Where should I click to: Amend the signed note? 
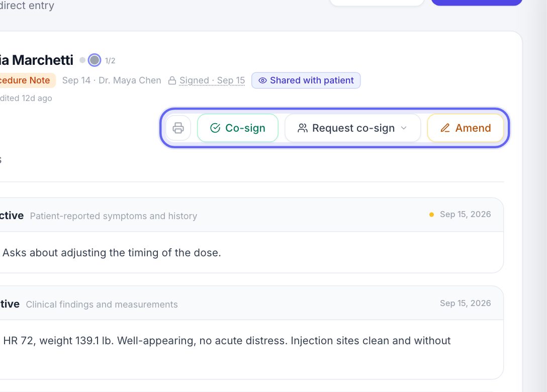coord(466,128)
